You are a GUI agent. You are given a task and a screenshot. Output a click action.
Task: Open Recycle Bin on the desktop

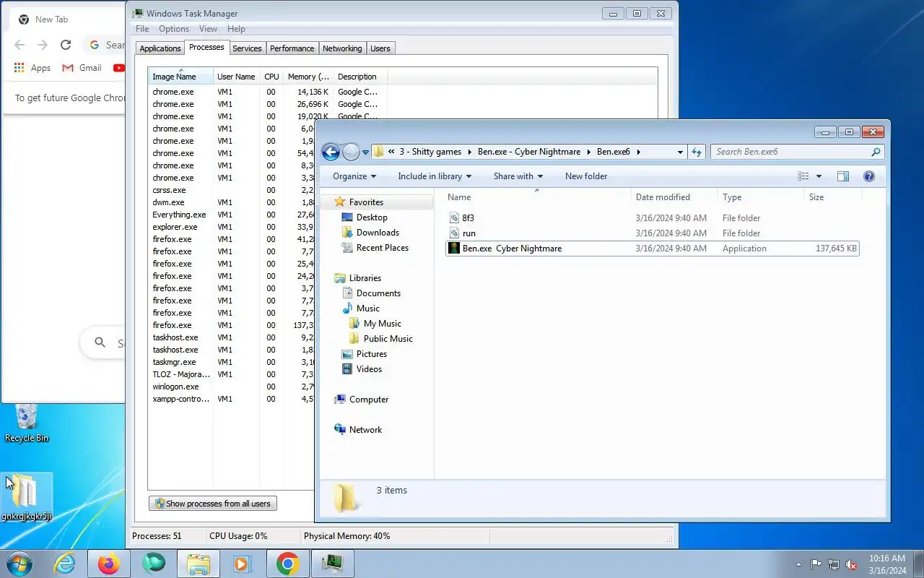click(27, 423)
